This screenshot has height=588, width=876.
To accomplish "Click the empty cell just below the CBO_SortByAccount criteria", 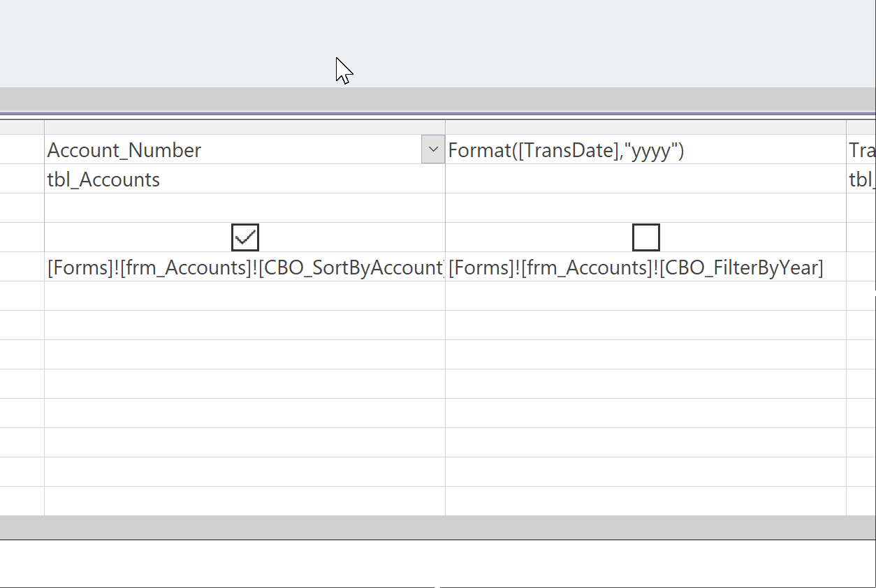I will click(x=244, y=296).
